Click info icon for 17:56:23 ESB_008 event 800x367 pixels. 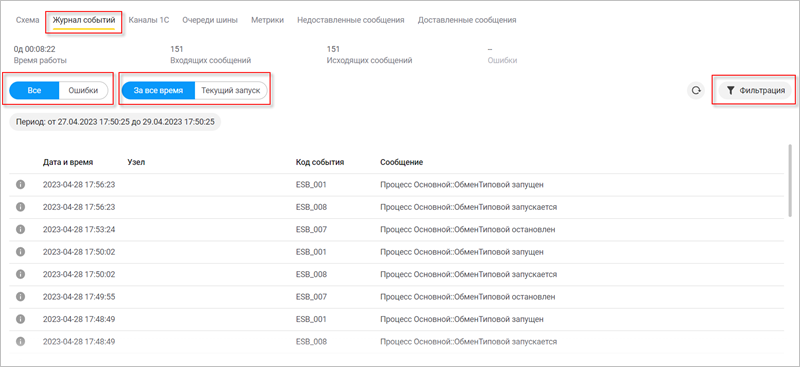20,207
